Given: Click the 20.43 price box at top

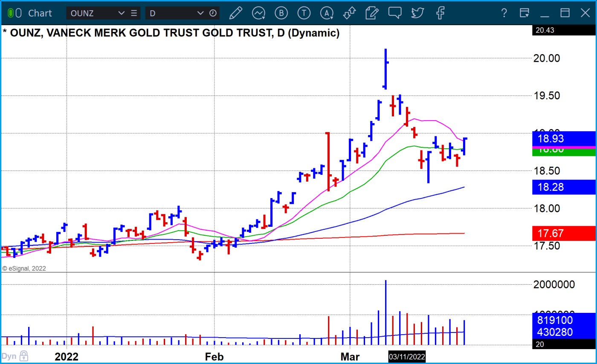Looking at the screenshot, I should [564, 30].
